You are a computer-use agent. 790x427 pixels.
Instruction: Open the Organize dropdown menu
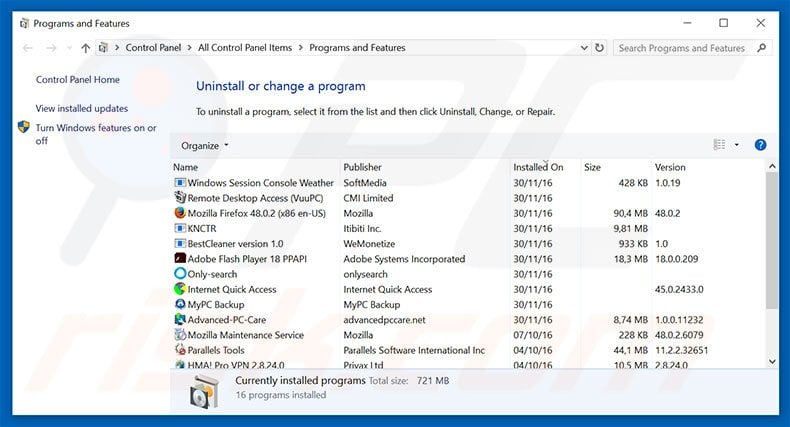(205, 146)
